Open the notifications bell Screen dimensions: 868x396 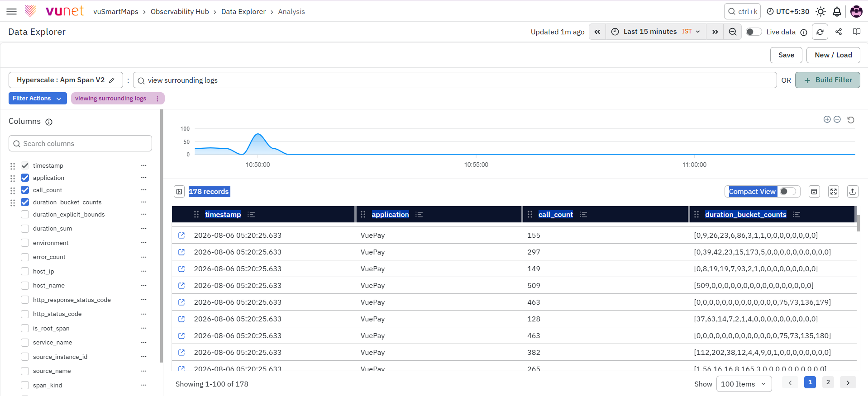pos(837,12)
